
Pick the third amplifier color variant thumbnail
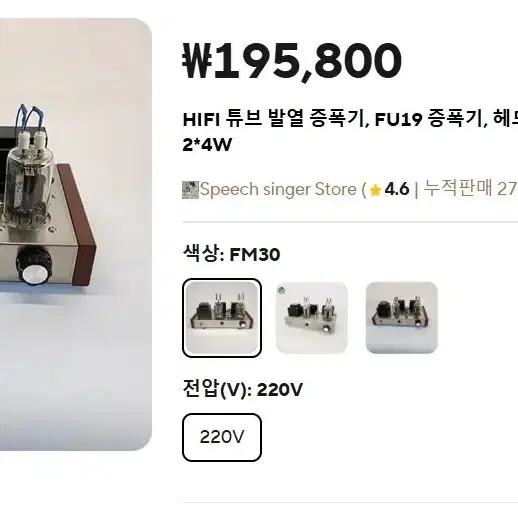tap(402, 318)
